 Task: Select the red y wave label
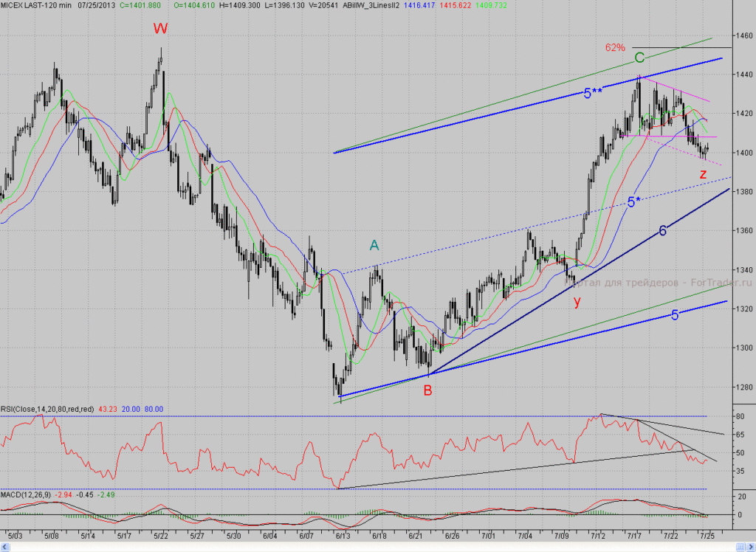point(577,302)
